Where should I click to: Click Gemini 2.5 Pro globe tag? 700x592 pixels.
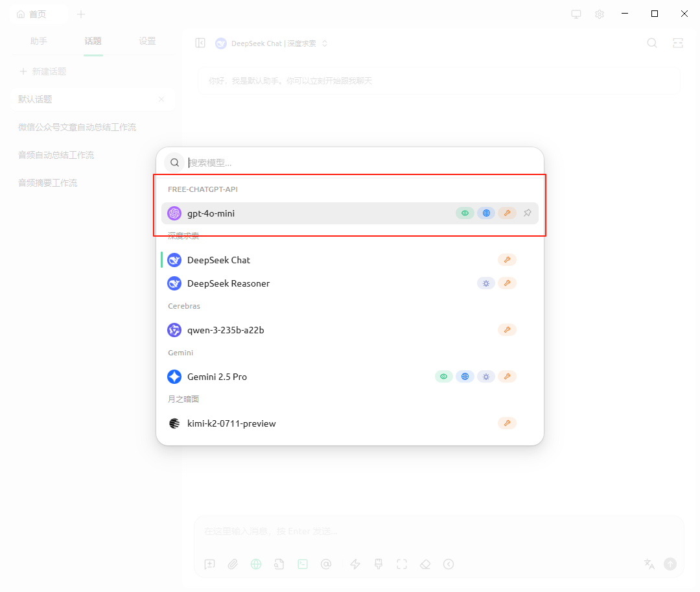465,376
